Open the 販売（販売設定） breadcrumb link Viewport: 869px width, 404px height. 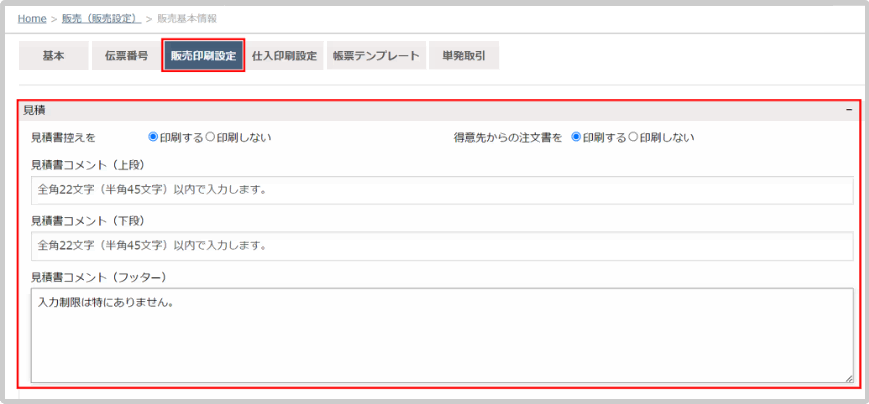click(100, 18)
